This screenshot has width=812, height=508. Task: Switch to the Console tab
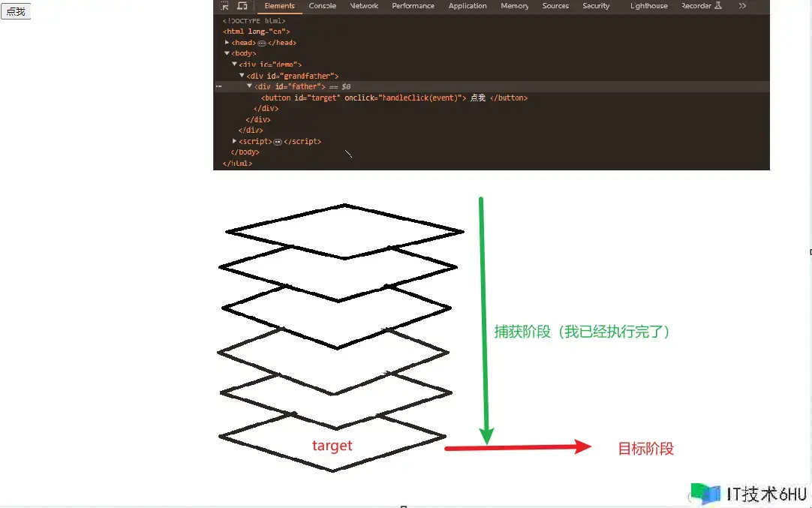click(x=322, y=6)
